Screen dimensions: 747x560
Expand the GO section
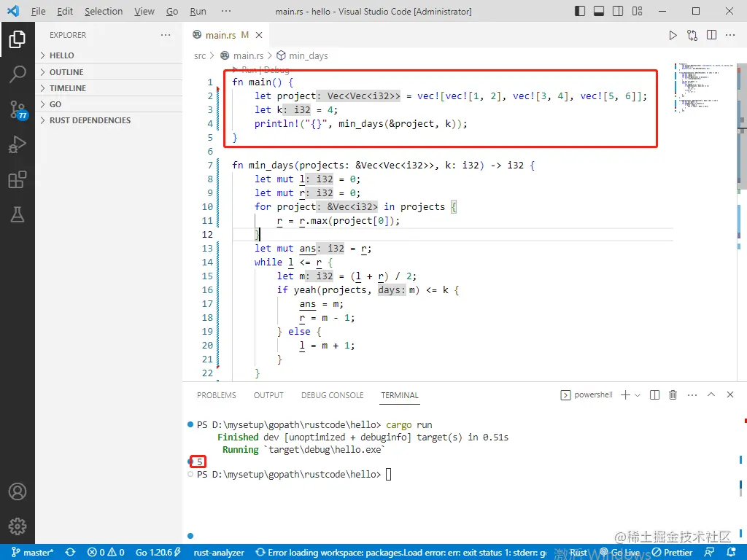pyautogui.click(x=109, y=104)
